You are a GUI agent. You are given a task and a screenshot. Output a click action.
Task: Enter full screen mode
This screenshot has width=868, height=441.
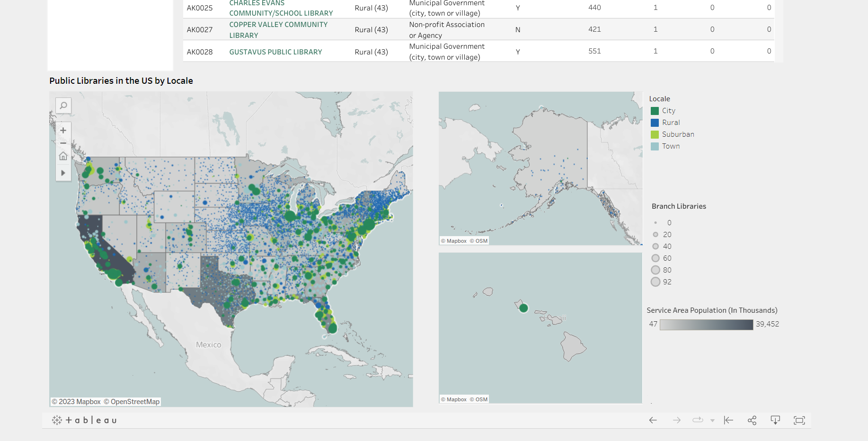coord(799,420)
